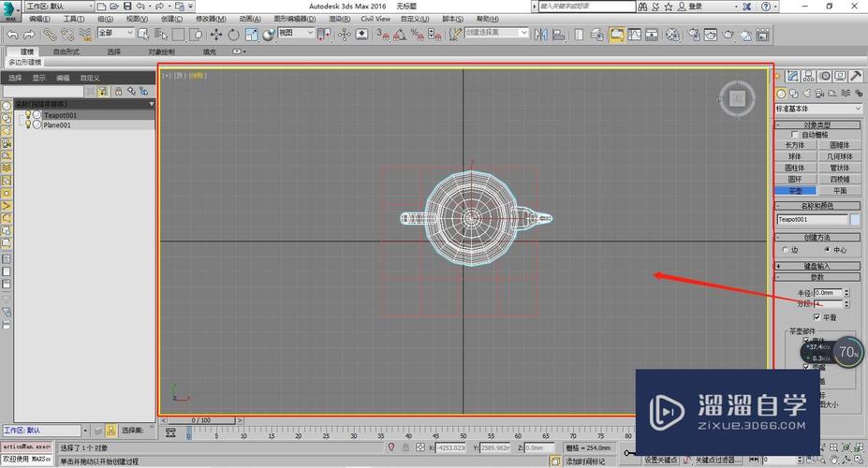Enable the 自动栅格 checkbox
Image resolution: width=868 pixels, height=468 pixels.
tap(795, 135)
